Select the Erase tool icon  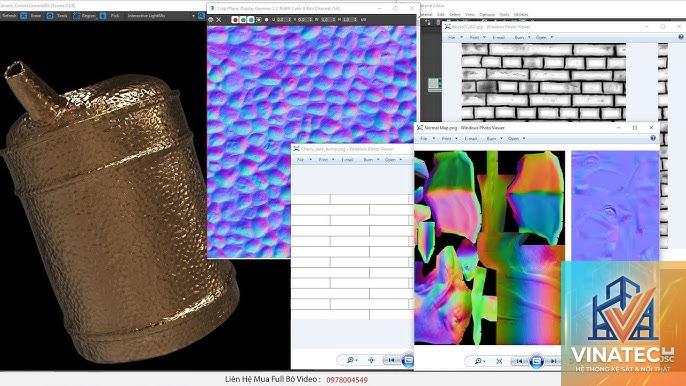(24, 16)
